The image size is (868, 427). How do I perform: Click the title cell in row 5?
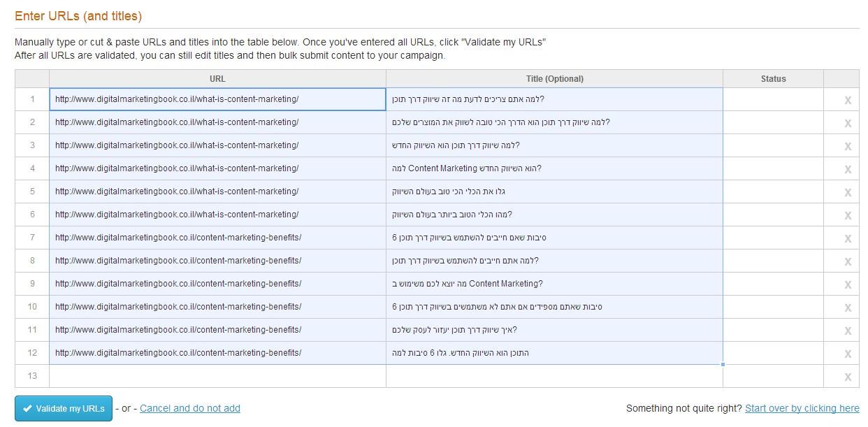[x=555, y=191]
